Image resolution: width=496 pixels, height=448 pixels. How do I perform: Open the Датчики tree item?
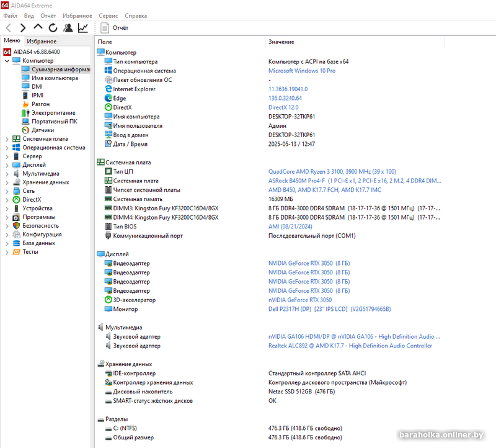(38, 130)
